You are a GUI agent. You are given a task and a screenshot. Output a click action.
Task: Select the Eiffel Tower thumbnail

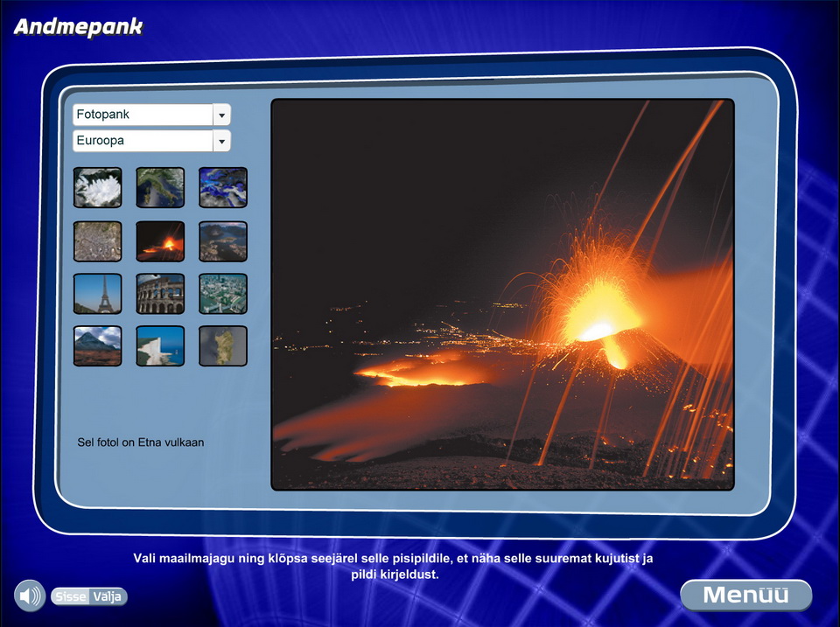pos(97,294)
